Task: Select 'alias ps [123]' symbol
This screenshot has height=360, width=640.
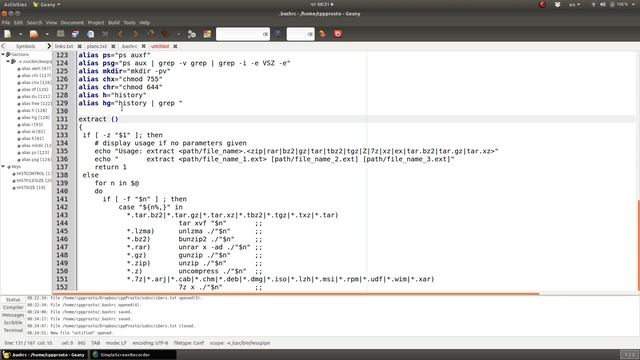Action: click(35, 152)
